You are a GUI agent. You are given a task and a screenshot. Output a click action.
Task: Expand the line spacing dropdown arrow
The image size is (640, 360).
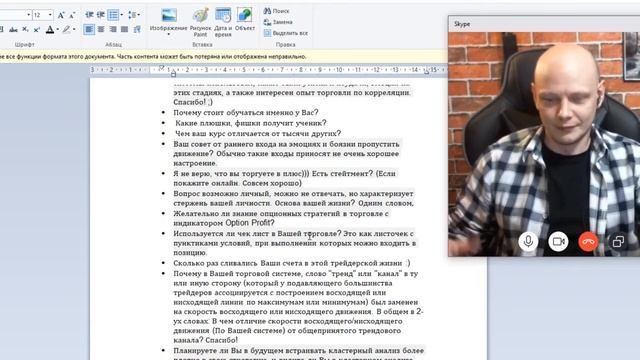(139, 15)
